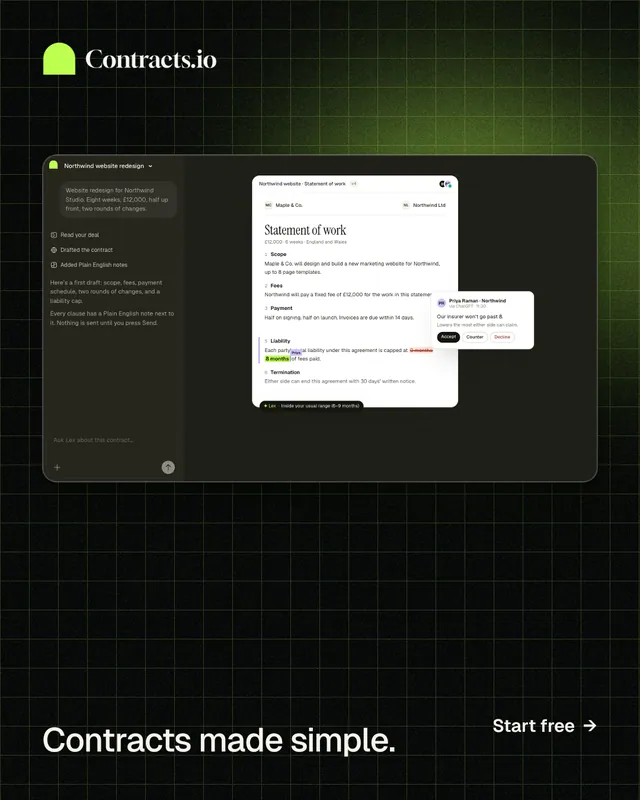This screenshot has height=800, width=640.
Task: Click the Northwind website · Statement of work title
Action: pos(302,184)
